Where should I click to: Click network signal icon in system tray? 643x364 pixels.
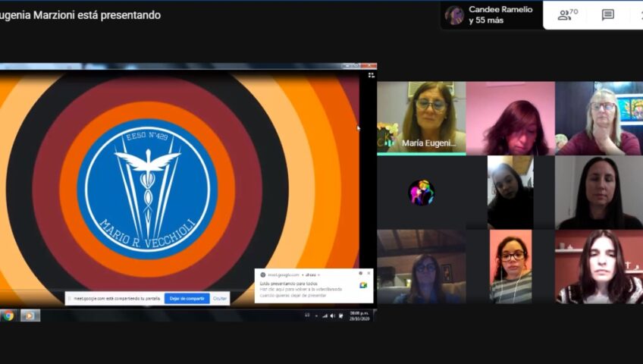325,315
